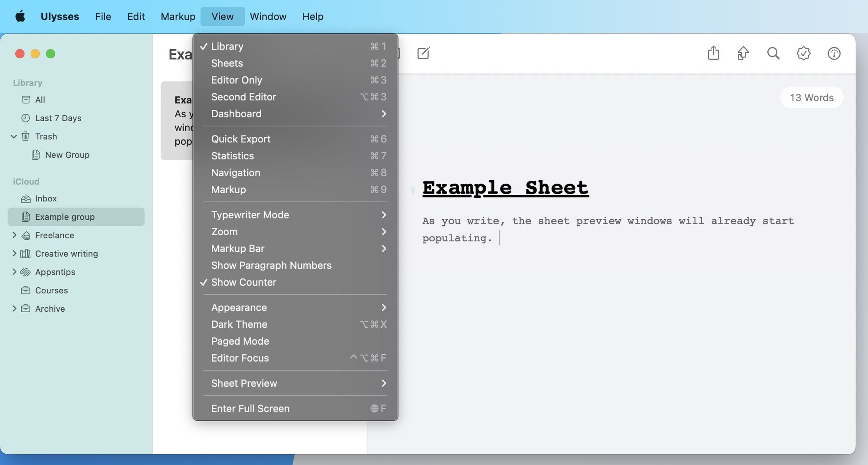Image resolution: width=868 pixels, height=465 pixels.
Task: Open the Inbox tray in sidebar
Action: coord(46,198)
